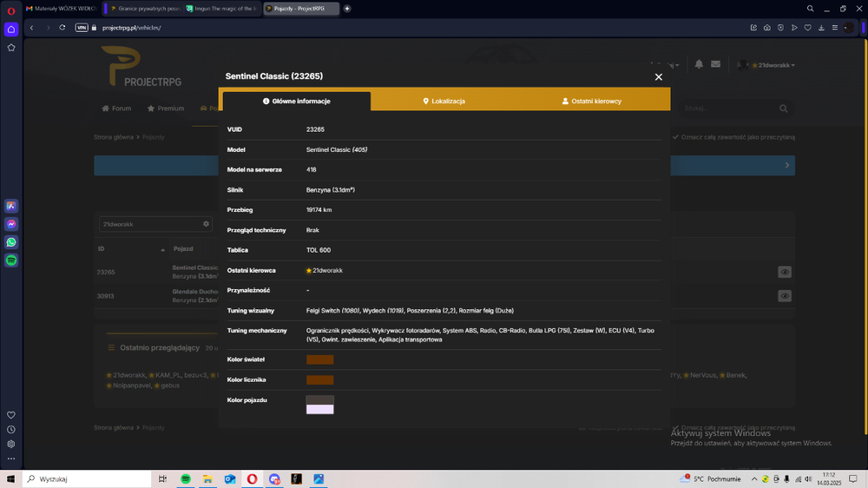Open Outlook from the taskbar

230,479
